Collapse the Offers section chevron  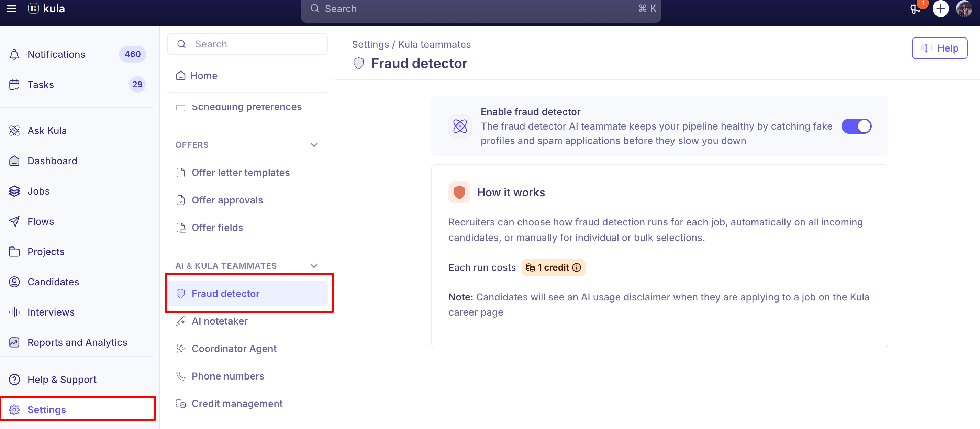(x=314, y=145)
